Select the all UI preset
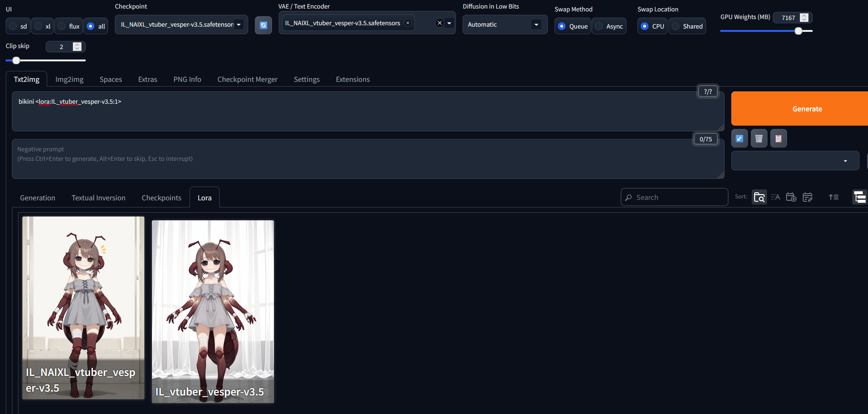 [96, 26]
